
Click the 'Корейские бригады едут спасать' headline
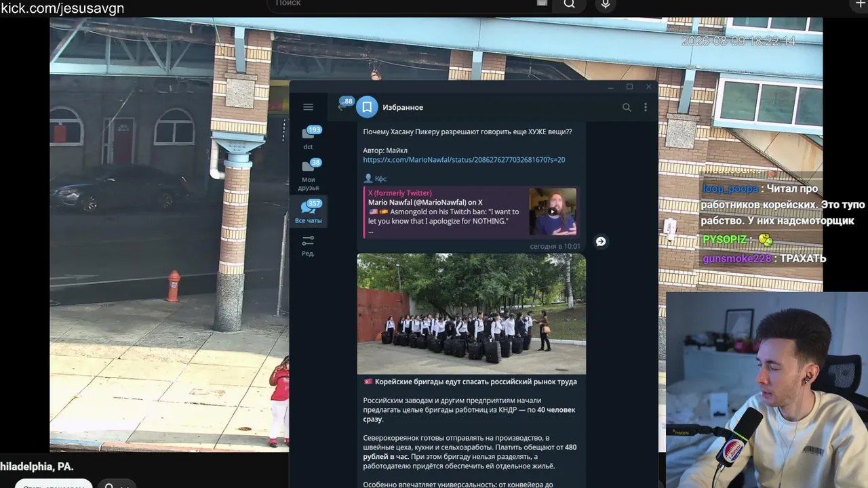tap(471, 382)
